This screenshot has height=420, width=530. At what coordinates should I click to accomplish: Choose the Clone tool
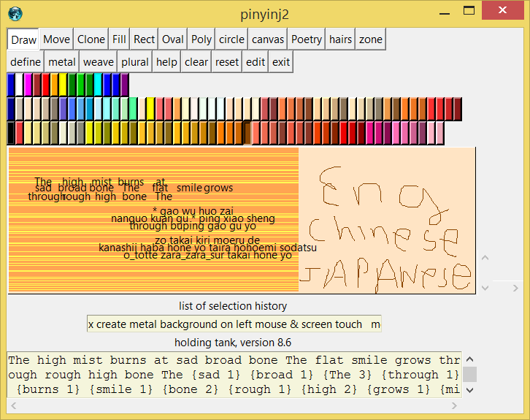91,39
